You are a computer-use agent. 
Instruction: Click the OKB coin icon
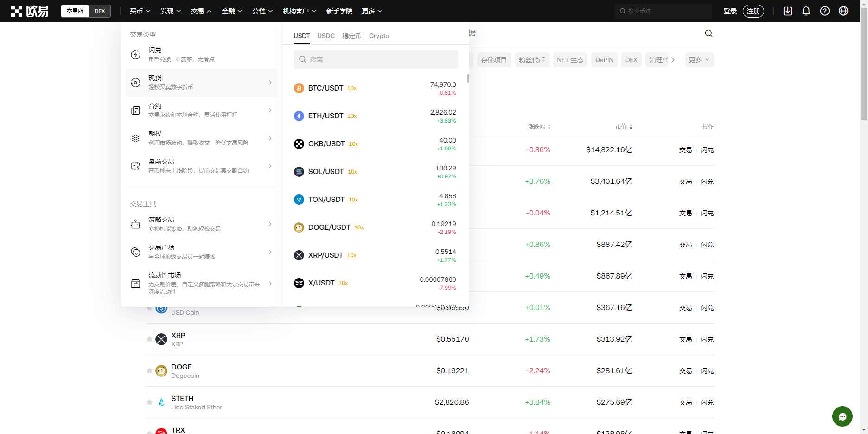(299, 144)
